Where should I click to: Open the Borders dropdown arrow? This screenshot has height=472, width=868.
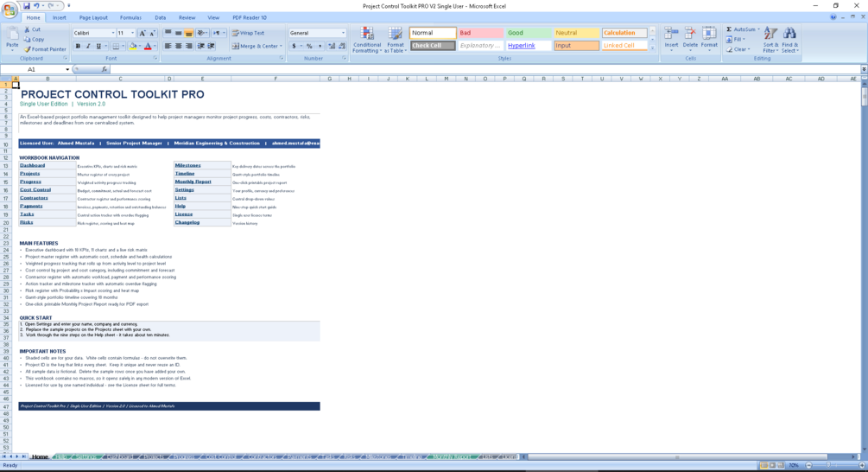(123, 46)
